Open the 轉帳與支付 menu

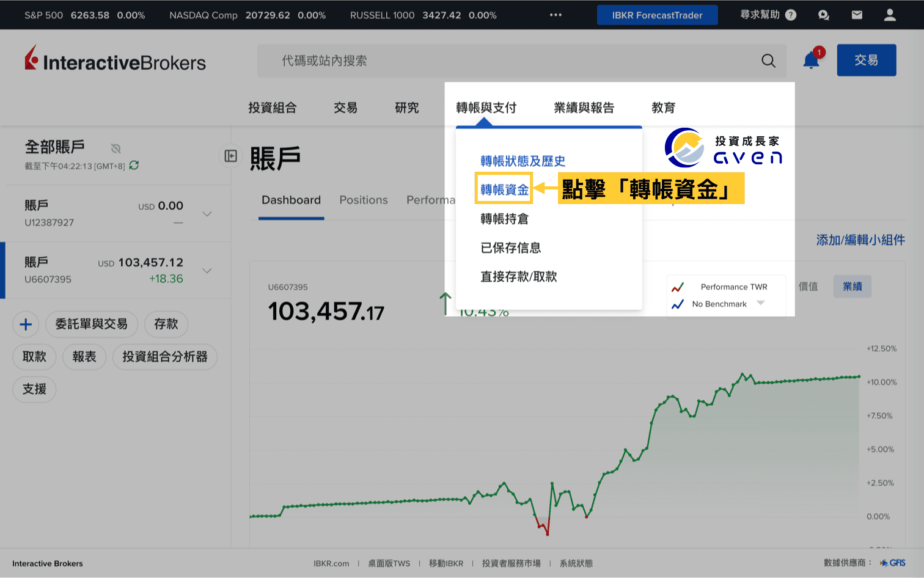point(486,108)
